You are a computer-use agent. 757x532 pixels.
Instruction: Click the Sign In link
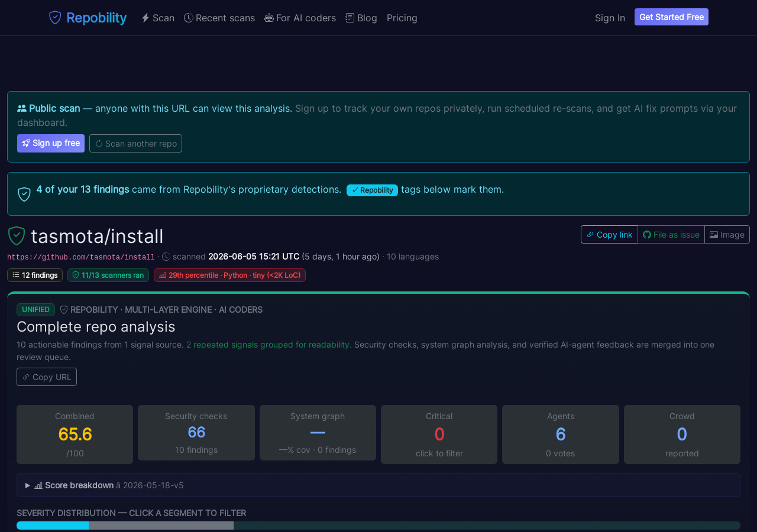[610, 18]
